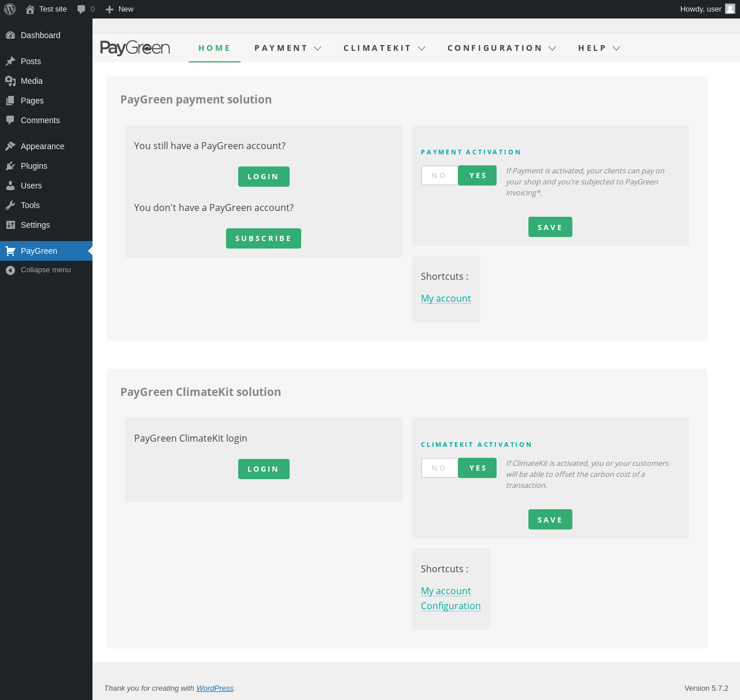Click Login for PayGreen ClimateKit
740x700 pixels.
tap(264, 469)
